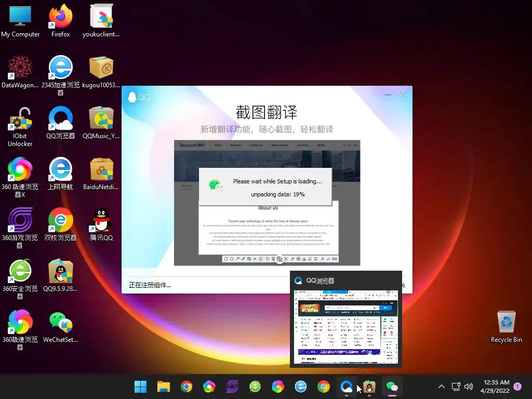This screenshot has width=532, height=399.
Task: Open the 360 极速浏览器X shortcut
Action: point(20,177)
